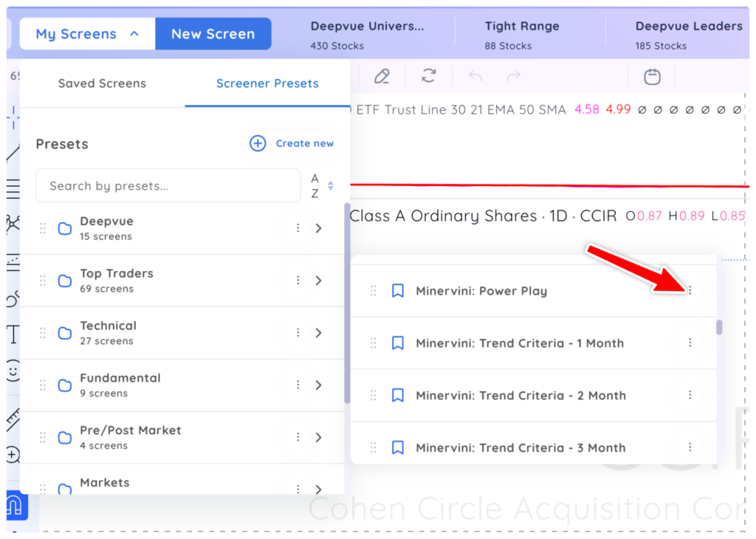756x539 pixels.
Task: Open three-dot menu for Minervini: Power Play
Action: click(x=690, y=290)
